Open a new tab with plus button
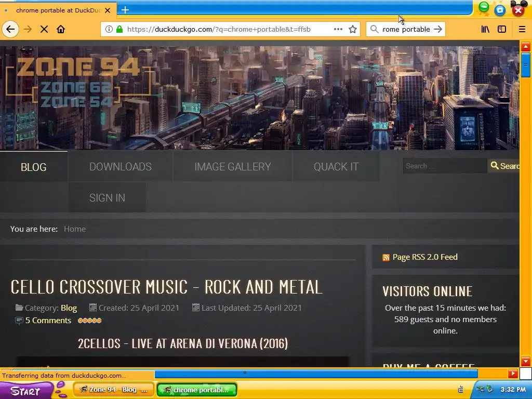The image size is (532, 399). click(x=125, y=10)
